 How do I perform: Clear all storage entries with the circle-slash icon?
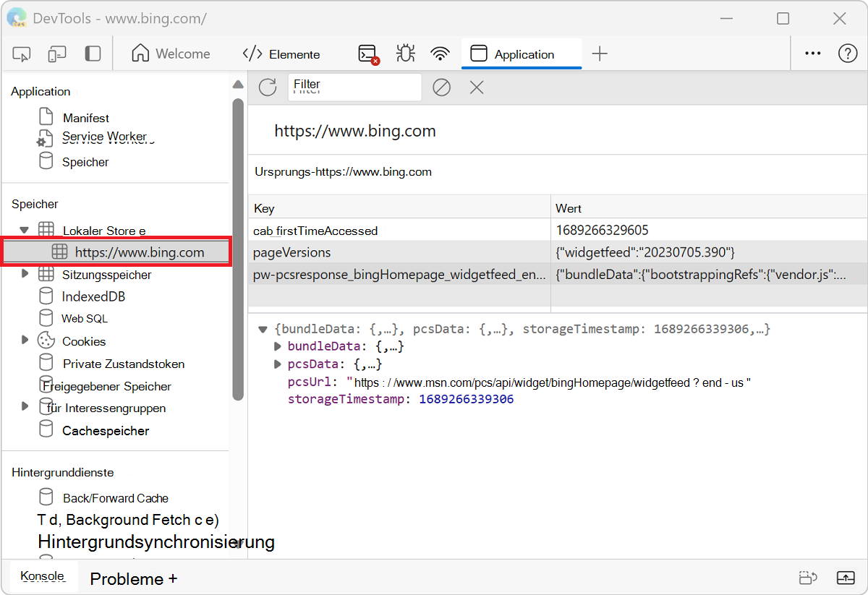click(441, 87)
